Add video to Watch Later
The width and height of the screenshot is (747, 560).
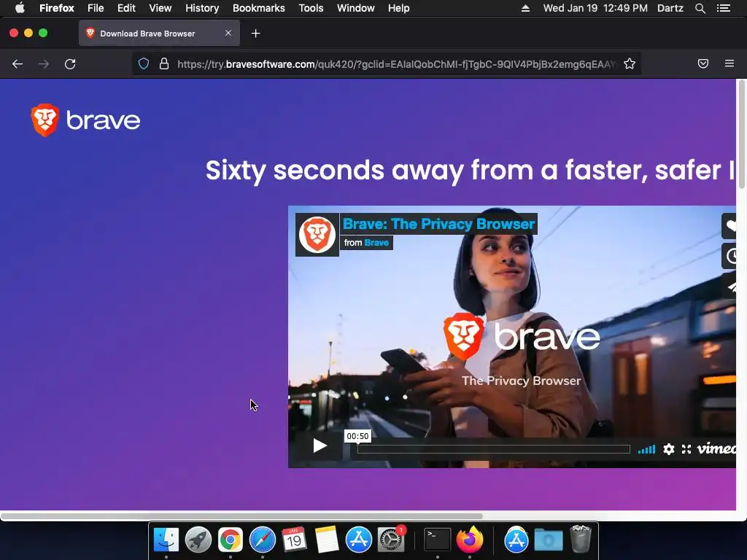click(x=729, y=257)
